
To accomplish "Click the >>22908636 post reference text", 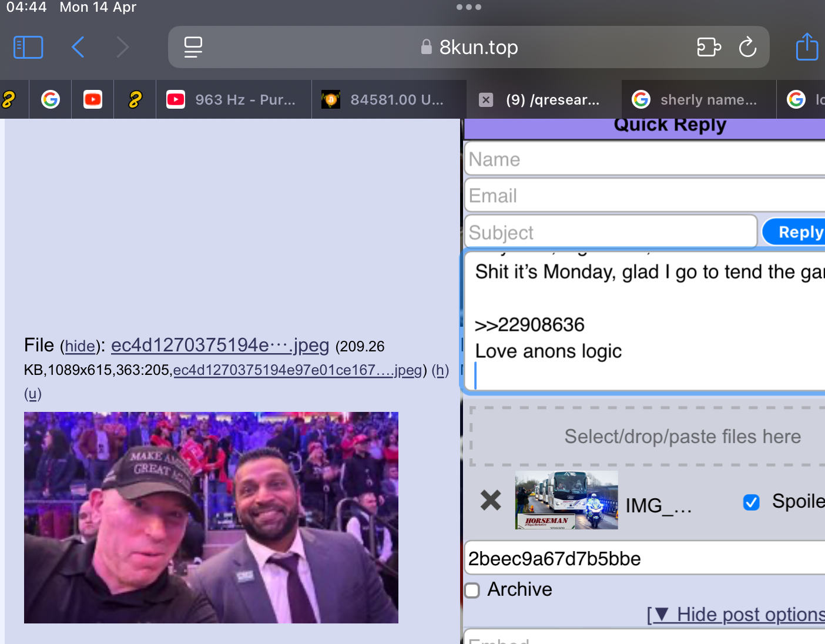I will [530, 324].
